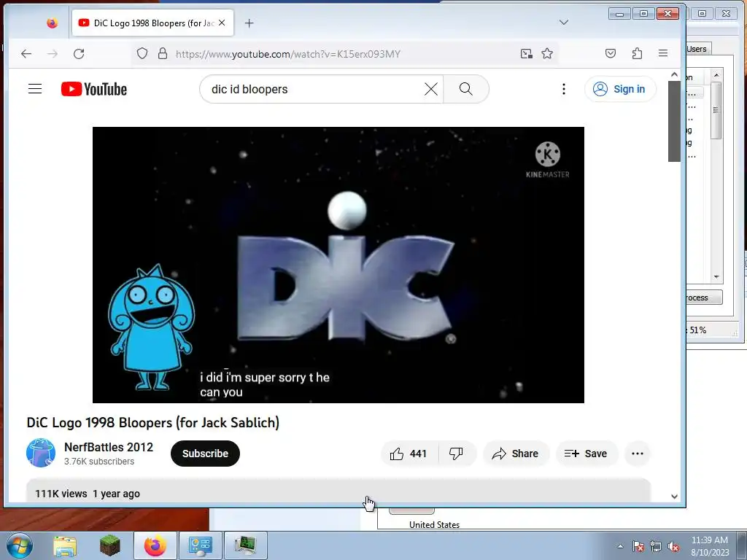The height and width of the screenshot is (560, 747).
Task: Click the Firefox taskbar button
Action: point(155,545)
